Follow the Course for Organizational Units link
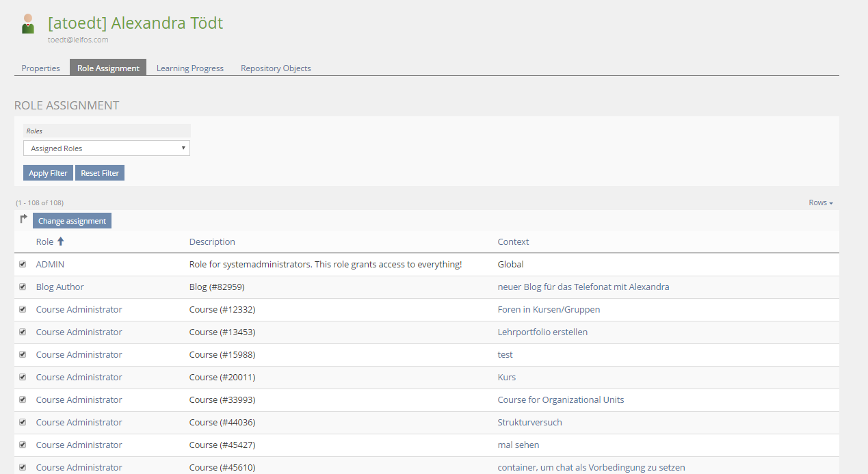The width and height of the screenshot is (868, 474). point(560,399)
